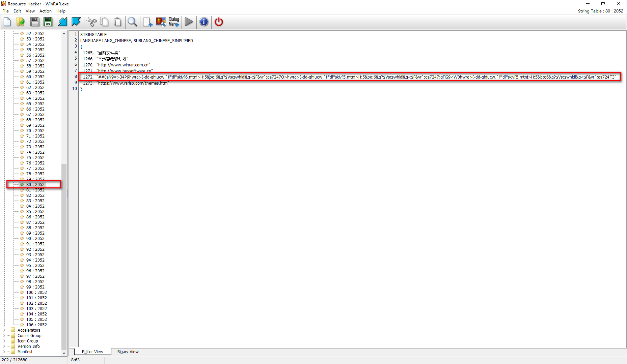Click string 1265 in the editor

pyautogui.click(x=102, y=53)
